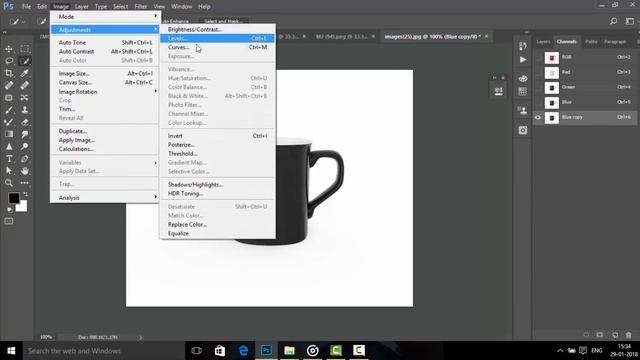Viewport: 640px width, 360px height.
Task: Click the Green channel thumbnail
Action: pyautogui.click(x=552, y=87)
